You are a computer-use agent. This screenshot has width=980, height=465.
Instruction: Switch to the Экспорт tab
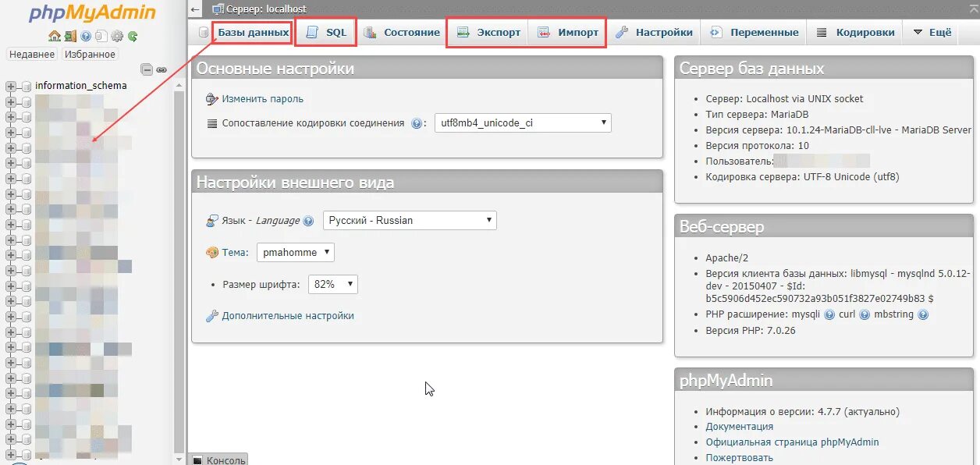pos(488,33)
